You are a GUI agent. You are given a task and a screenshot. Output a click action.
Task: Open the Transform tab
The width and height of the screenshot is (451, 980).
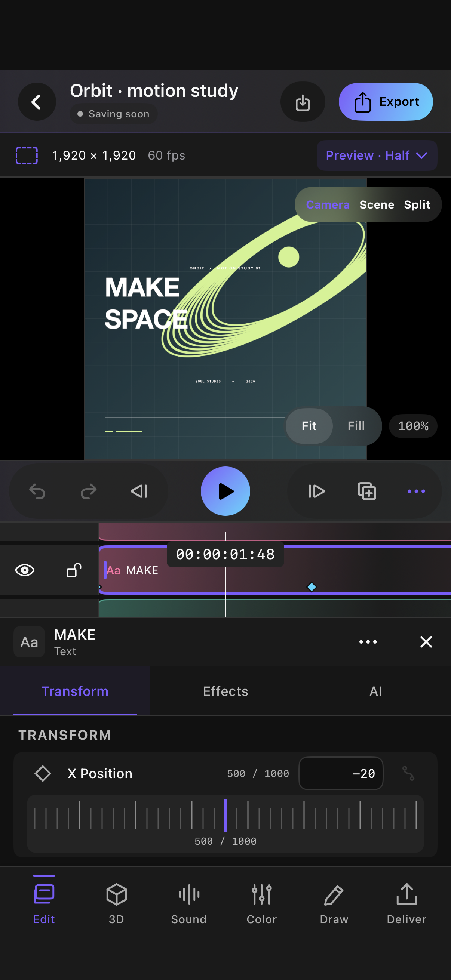coord(75,691)
